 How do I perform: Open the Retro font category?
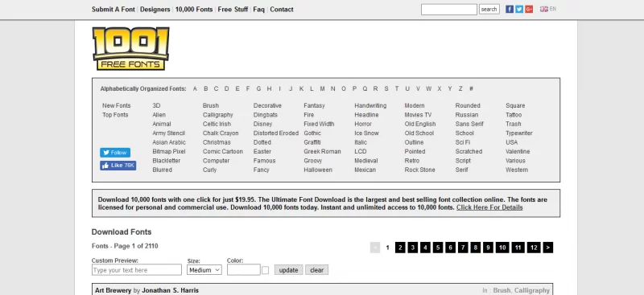tap(412, 161)
